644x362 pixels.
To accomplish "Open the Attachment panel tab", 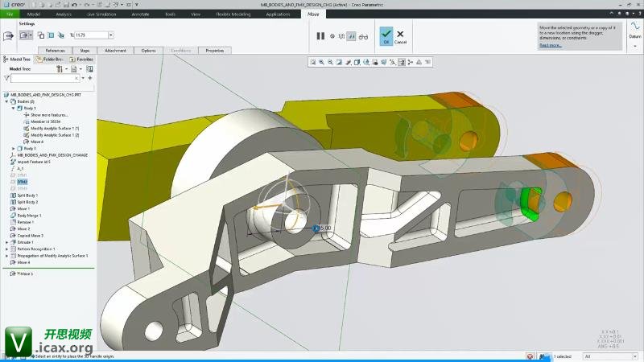I will 115,51.
